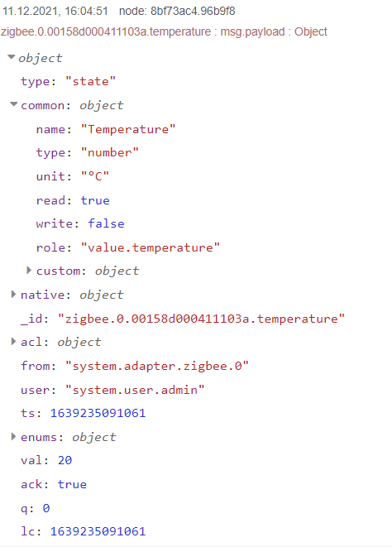Select the unit value "°C"
Viewport: 392px width, 547px height.
tap(95, 176)
